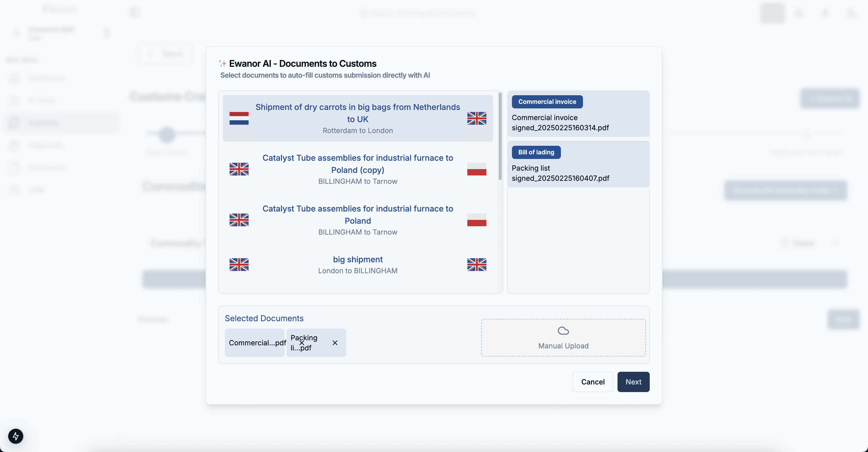Viewport: 868px width, 452px height.
Task: Click the Commercial...pdf selected document chip
Action: coord(254,343)
